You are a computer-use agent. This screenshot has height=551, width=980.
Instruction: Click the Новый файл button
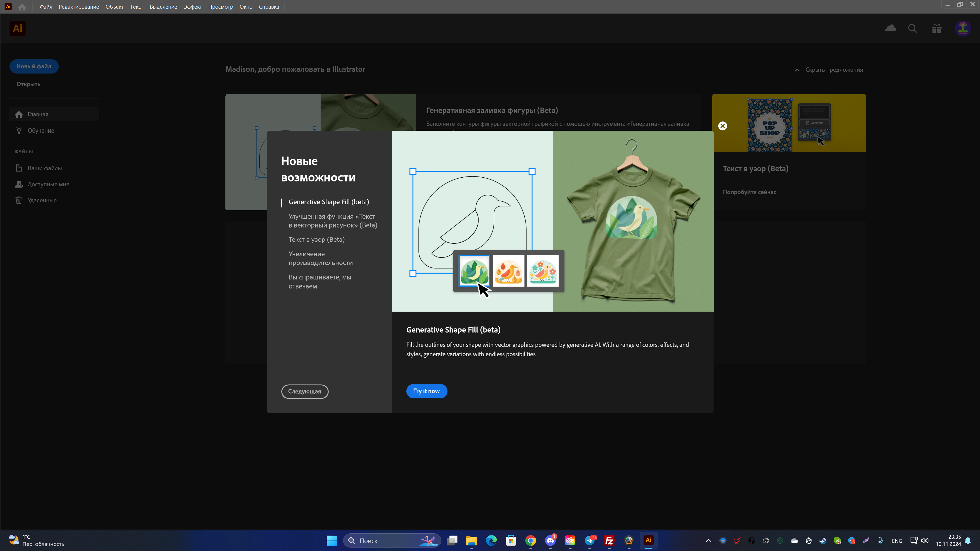tap(34, 66)
